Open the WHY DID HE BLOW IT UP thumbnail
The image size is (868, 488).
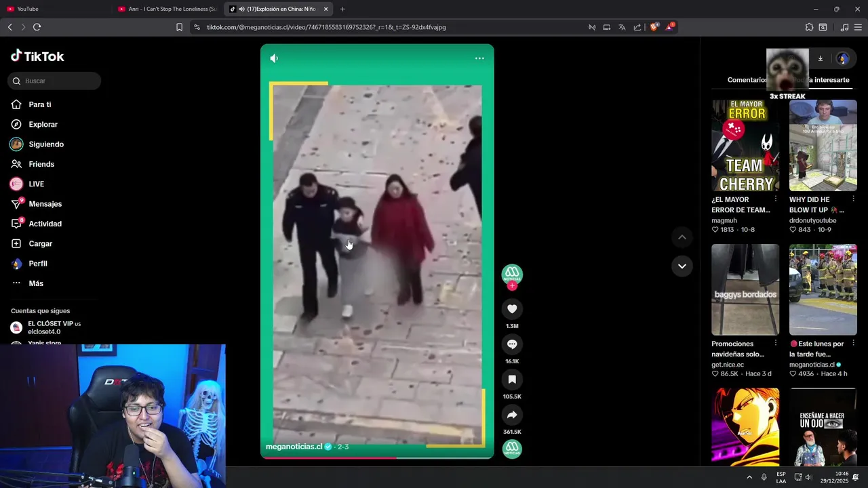(x=823, y=146)
